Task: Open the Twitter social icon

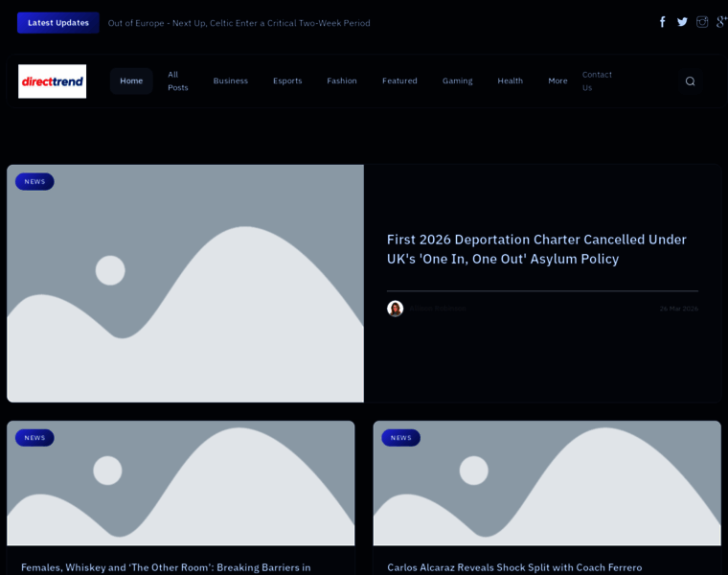Action: (x=682, y=22)
